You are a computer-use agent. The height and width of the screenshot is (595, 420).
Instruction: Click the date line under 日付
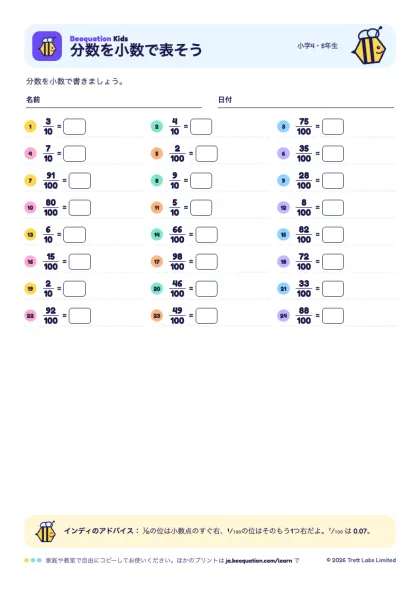pos(306,107)
